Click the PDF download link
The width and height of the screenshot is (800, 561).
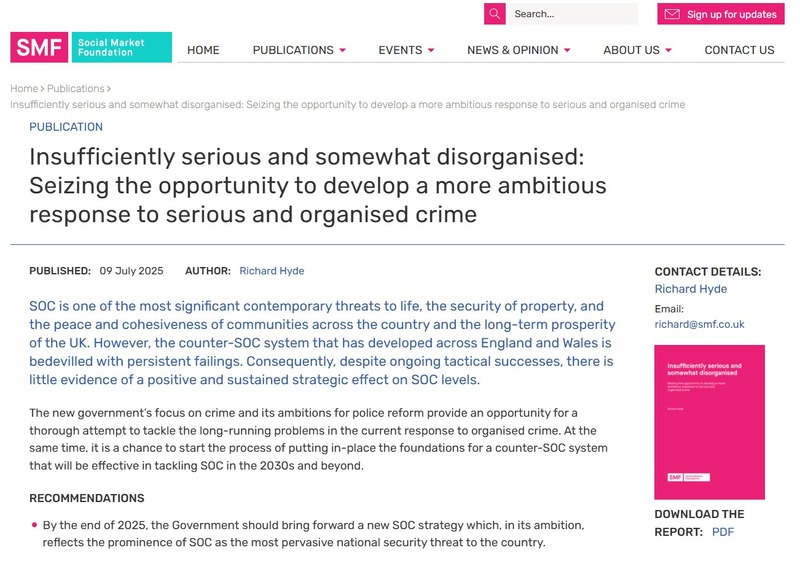[723, 532]
